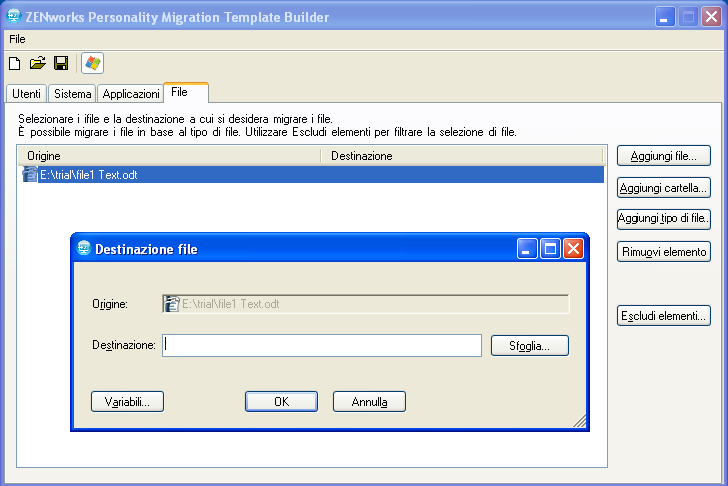Click the Escludi elementi... button
This screenshot has height=486, width=728.
663,316
